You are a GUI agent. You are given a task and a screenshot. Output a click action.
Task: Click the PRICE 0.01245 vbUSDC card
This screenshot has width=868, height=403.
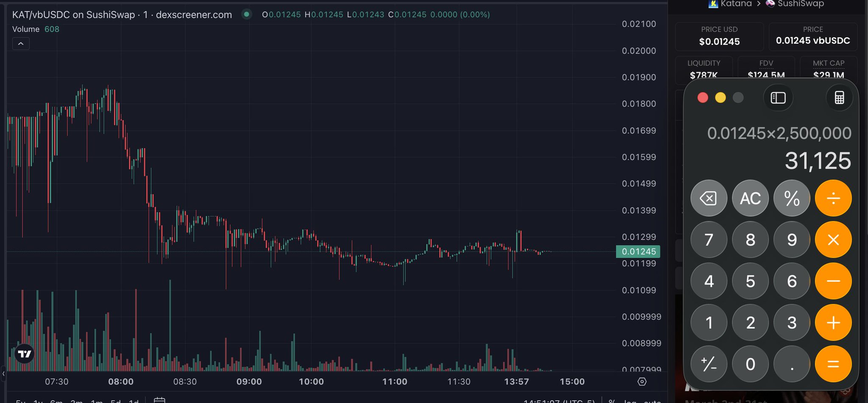pyautogui.click(x=813, y=36)
